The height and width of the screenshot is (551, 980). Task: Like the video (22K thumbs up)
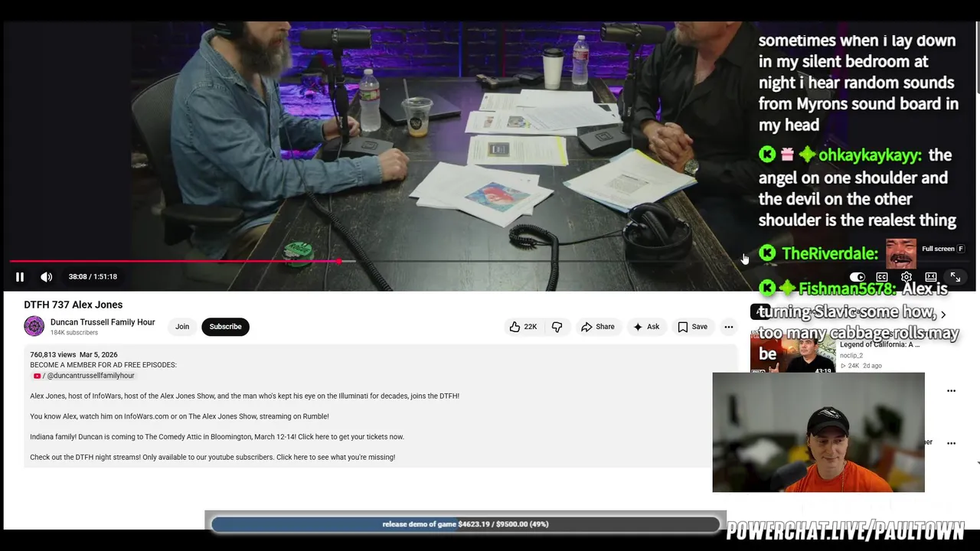click(x=524, y=327)
